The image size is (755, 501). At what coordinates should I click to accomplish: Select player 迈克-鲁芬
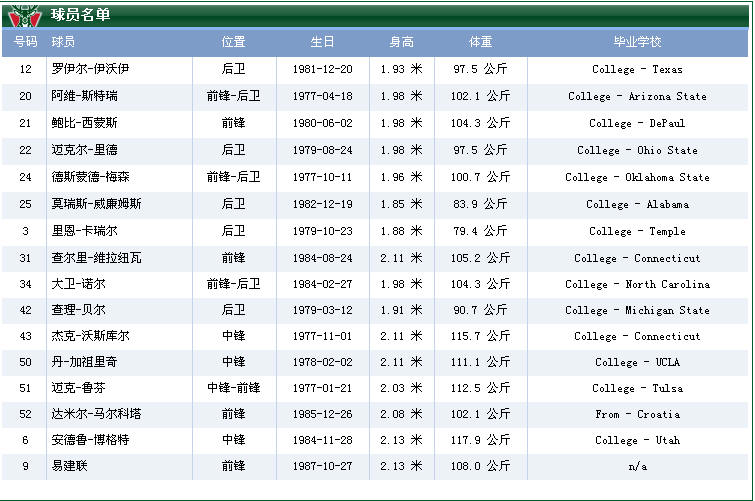78,388
